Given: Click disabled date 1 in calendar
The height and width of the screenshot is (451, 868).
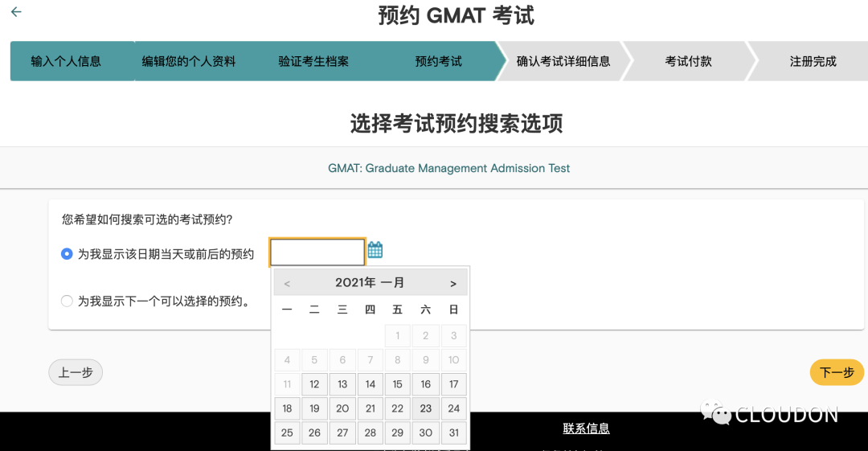Looking at the screenshot, I should pos(398,336).
